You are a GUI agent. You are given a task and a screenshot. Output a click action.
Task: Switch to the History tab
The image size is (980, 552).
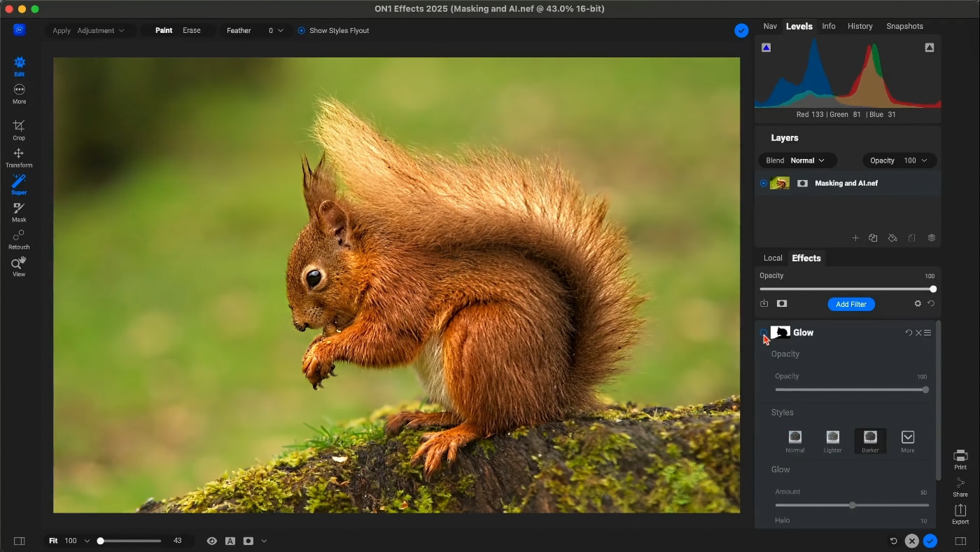(860, 27)
